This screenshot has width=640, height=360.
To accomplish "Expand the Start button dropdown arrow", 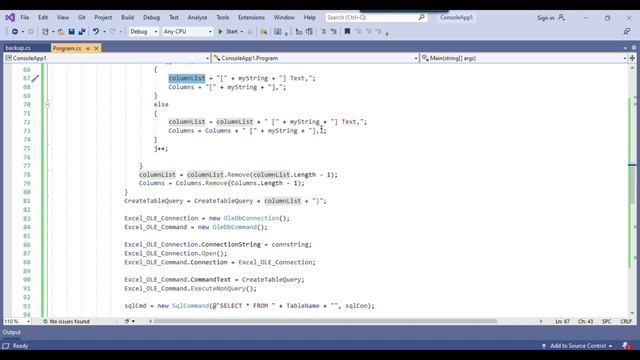I will 242,31.
